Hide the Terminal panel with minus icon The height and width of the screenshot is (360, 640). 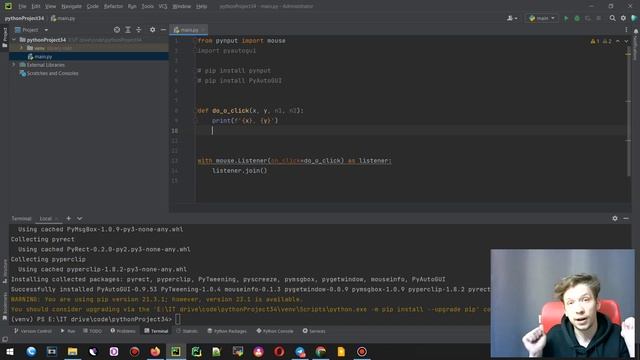(x=626, y=218)
